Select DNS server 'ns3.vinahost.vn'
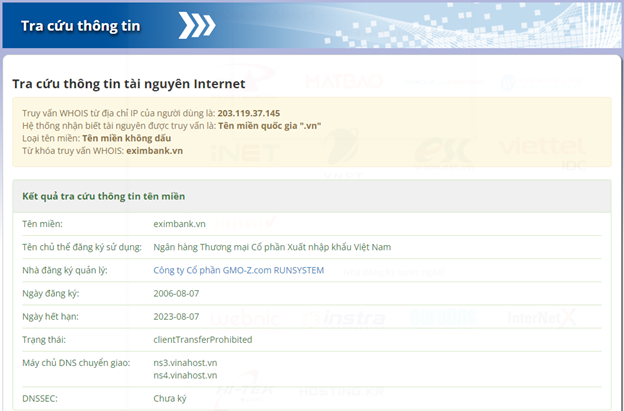This screenshot has height=411, width=624. pyautogui.click(x=185, y=363)
